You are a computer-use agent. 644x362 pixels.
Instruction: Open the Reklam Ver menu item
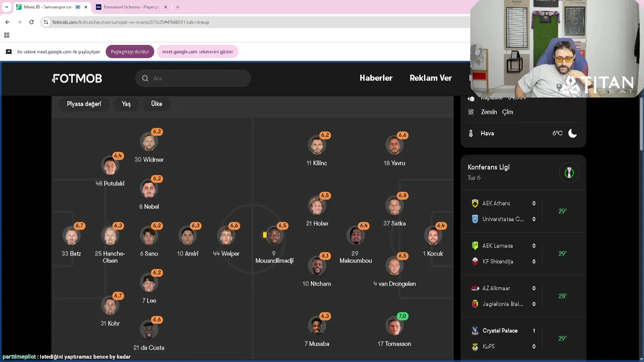coord(431,78)
